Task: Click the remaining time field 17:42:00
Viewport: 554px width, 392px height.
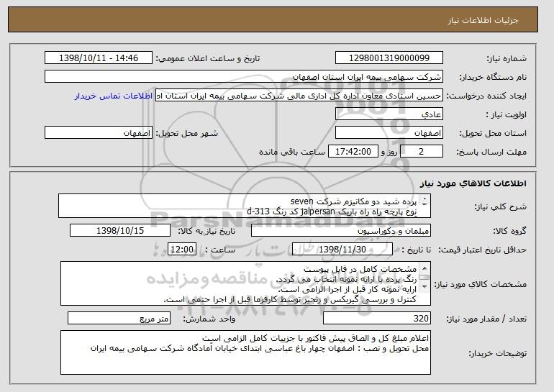Action: 353,152
